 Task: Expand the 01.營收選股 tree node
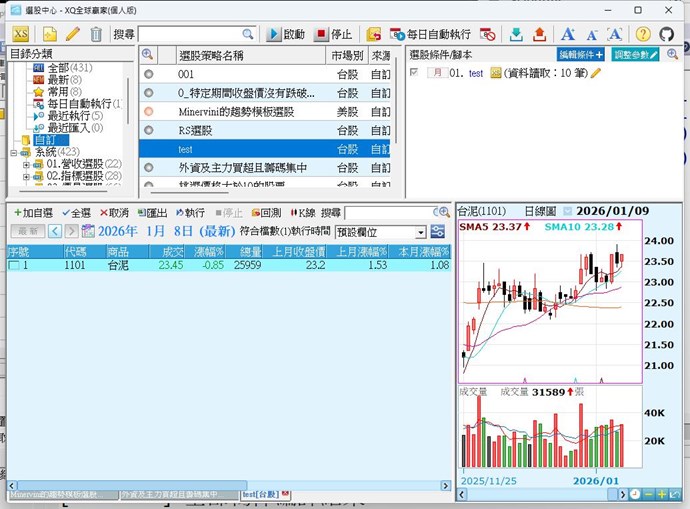(x=26, y=164)
